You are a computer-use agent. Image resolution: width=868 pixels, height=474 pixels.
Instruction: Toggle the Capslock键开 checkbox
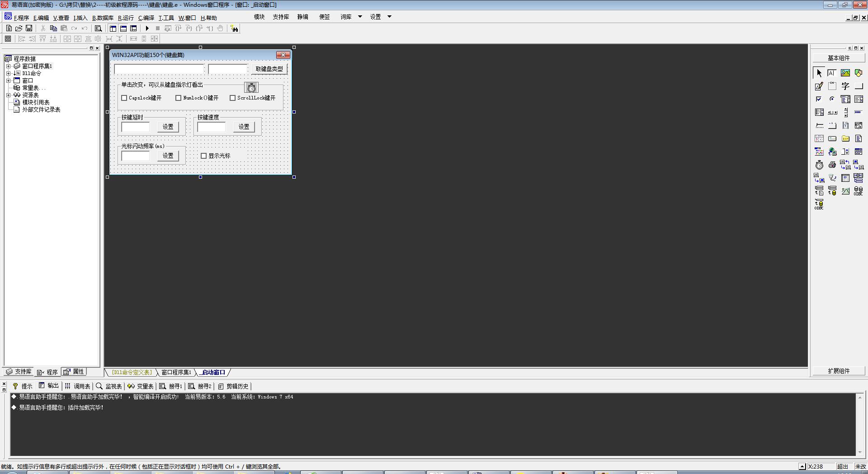point(124,98)
